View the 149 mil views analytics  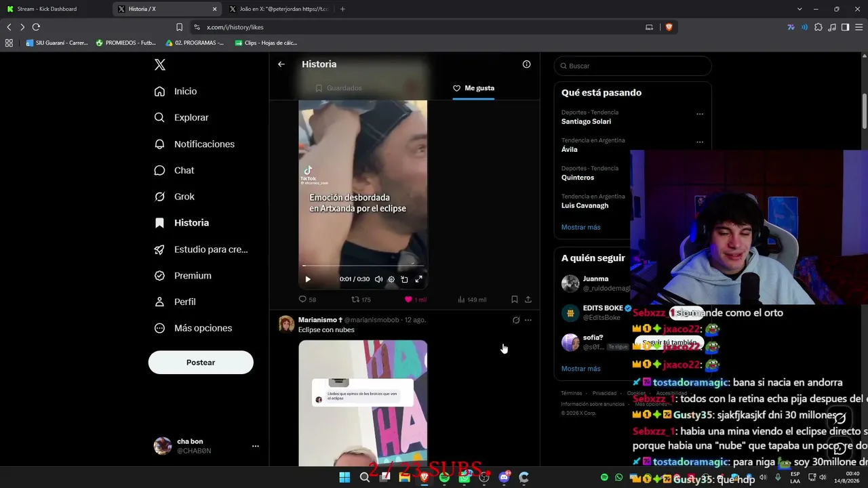click(472, 300)
